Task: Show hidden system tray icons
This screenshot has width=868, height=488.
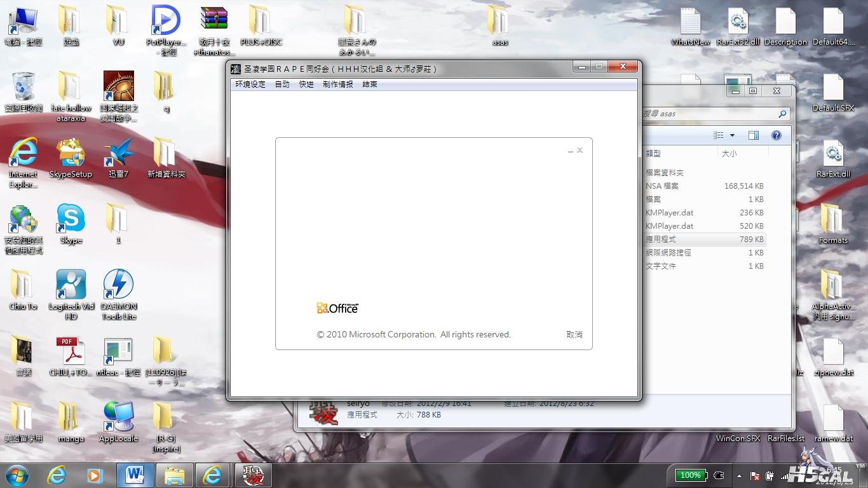Action: 739,475
